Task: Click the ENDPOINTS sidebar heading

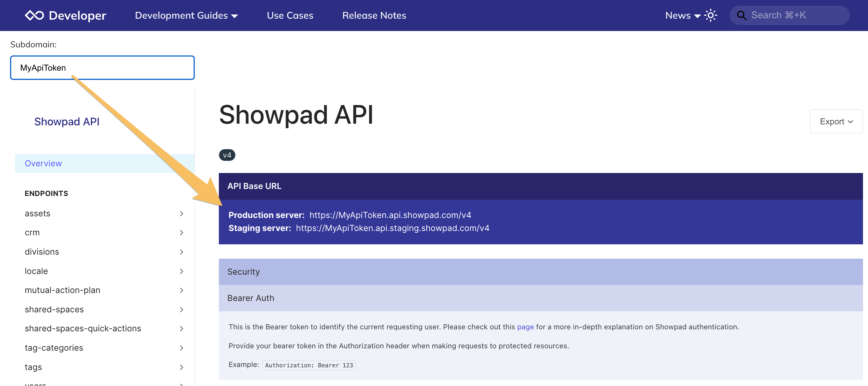Action: [47, 194]
